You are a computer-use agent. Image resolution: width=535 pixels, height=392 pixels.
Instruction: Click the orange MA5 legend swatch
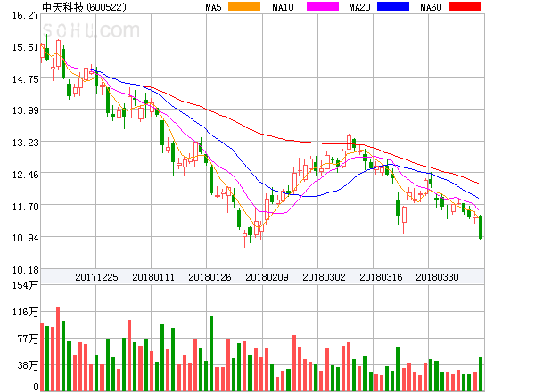(244, 6)
